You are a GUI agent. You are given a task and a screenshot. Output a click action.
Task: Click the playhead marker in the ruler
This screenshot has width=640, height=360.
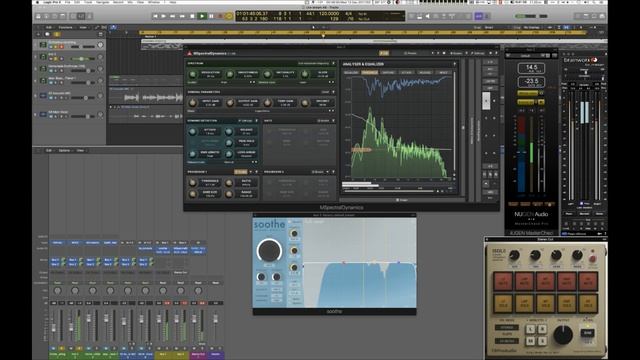pos(323,36)
